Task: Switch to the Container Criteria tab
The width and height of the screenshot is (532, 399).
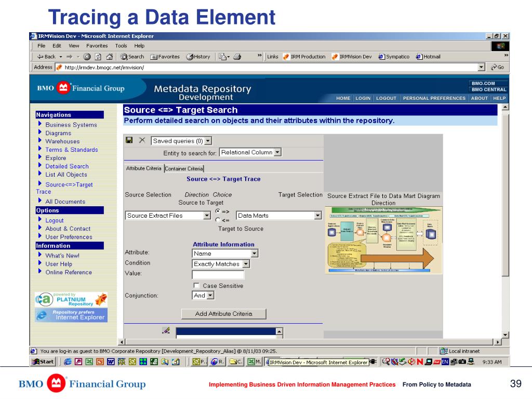Action: [x=184, y=168]
